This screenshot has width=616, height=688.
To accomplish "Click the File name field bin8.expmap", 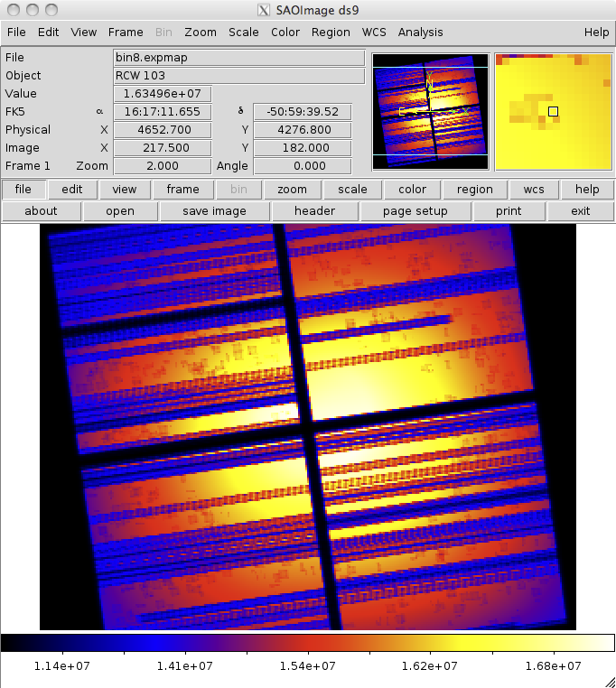I will 238,58.
